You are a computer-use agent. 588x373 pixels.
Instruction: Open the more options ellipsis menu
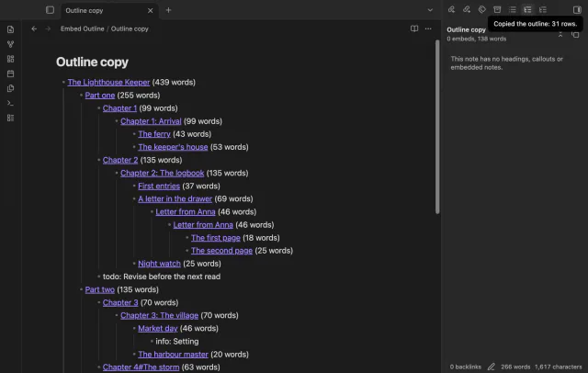(x=428, y=28)
